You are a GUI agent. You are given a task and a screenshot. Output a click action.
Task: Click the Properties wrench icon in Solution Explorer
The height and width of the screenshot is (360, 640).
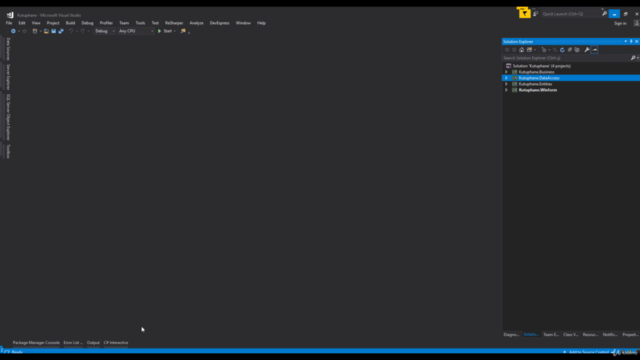(x=587, y=50)
